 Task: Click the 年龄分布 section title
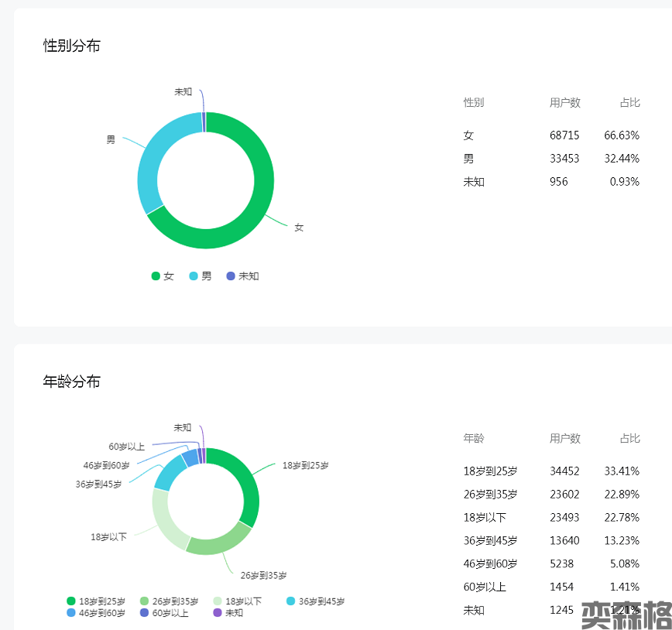[72, 382]
